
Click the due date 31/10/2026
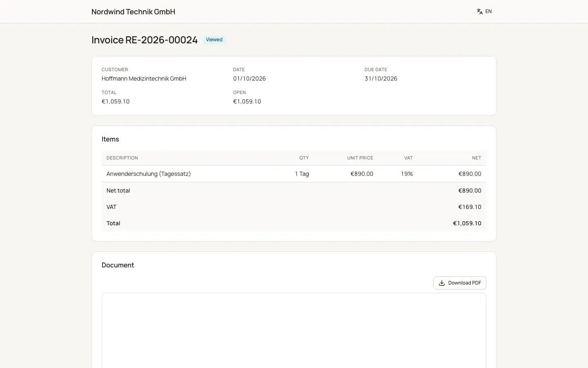[381, 79]
